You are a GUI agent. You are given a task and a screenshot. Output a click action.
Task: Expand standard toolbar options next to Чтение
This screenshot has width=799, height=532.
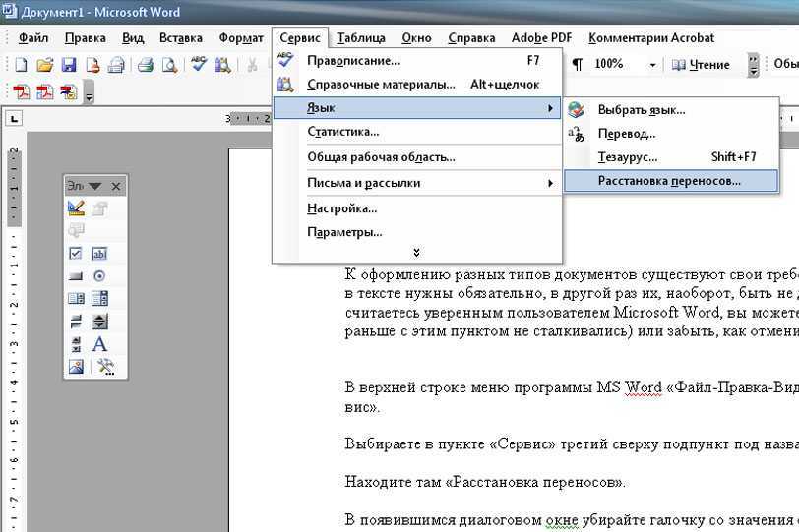pos(753,65)
